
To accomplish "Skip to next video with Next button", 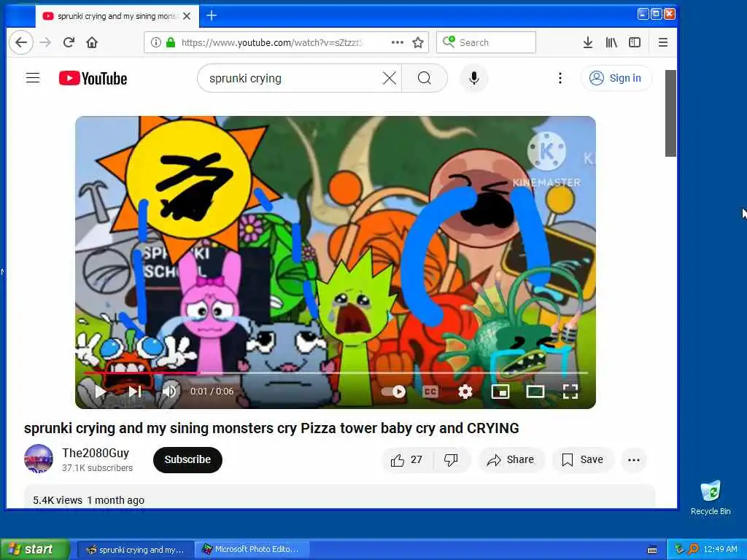I will tap(135, 392).
